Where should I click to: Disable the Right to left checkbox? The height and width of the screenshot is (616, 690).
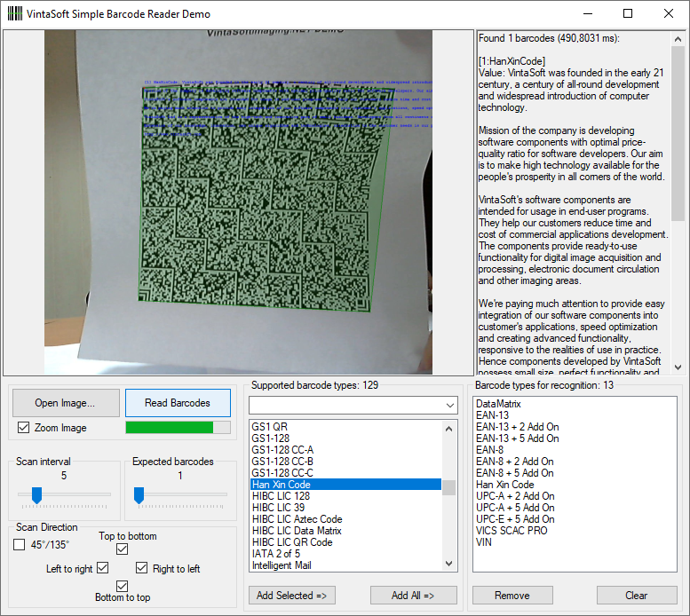142,568
